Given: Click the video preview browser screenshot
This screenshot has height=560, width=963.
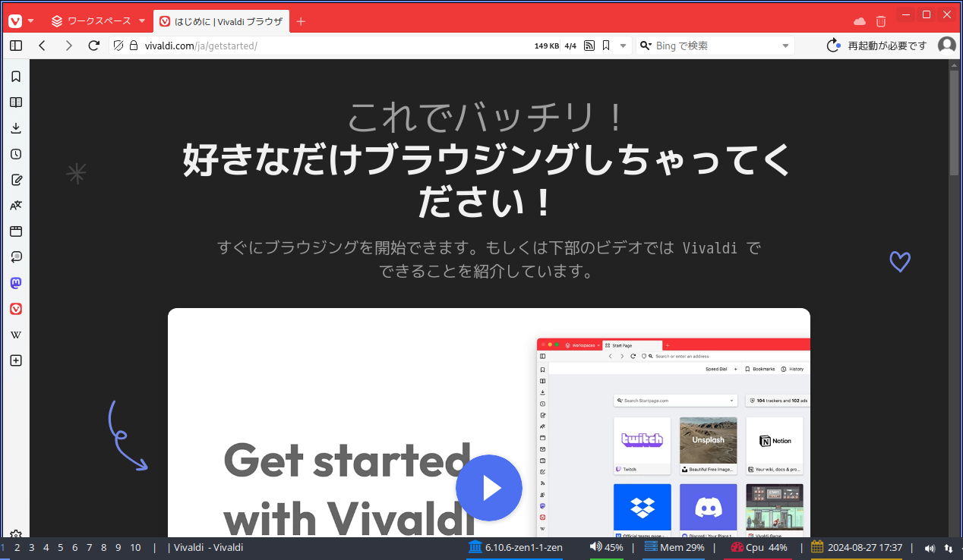Looking at the screenshot, I should coord(673,437).
